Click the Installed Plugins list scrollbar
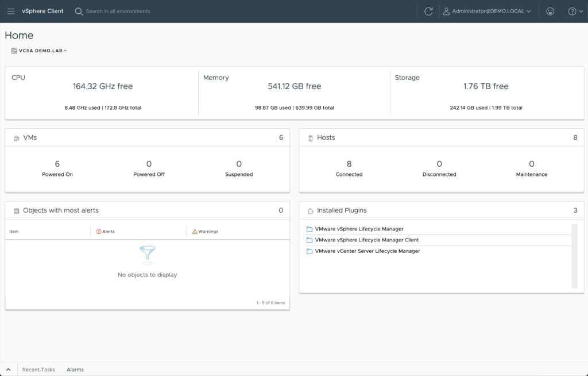 point(574,256)
